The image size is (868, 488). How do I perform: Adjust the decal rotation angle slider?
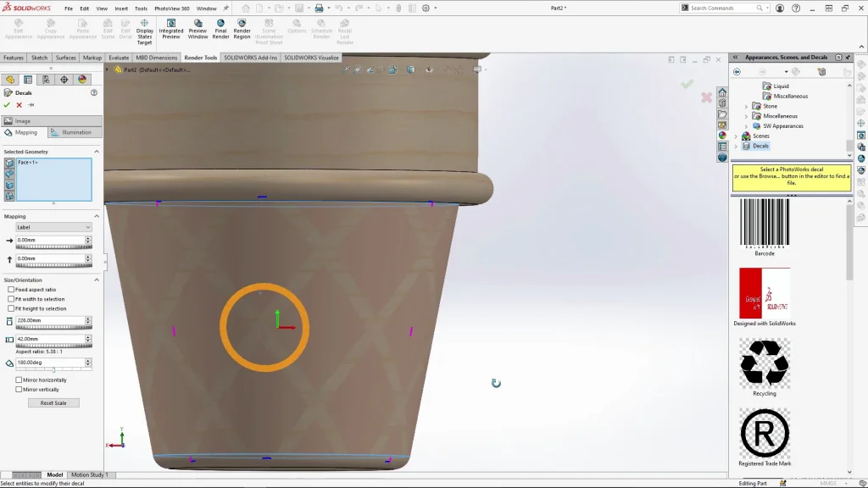[x=53, y=370]
